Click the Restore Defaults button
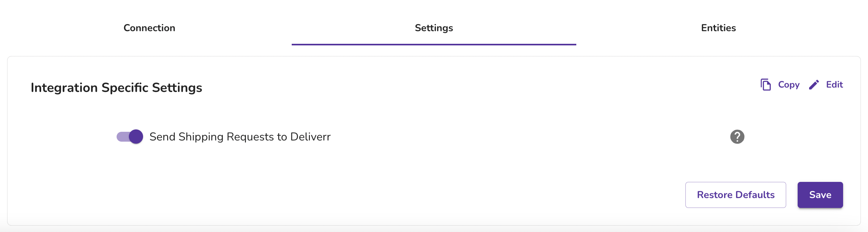Screen dimensions: 868x232 736,195
